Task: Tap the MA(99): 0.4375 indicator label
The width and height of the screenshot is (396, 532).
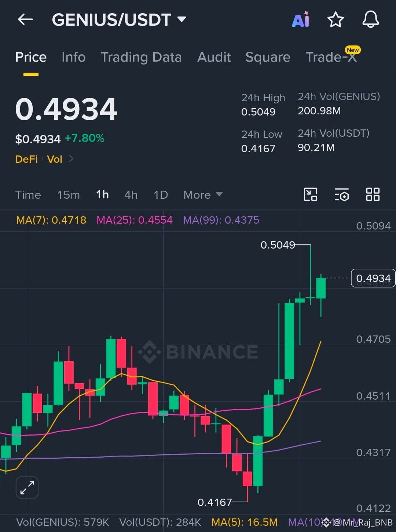Action: 221,220
